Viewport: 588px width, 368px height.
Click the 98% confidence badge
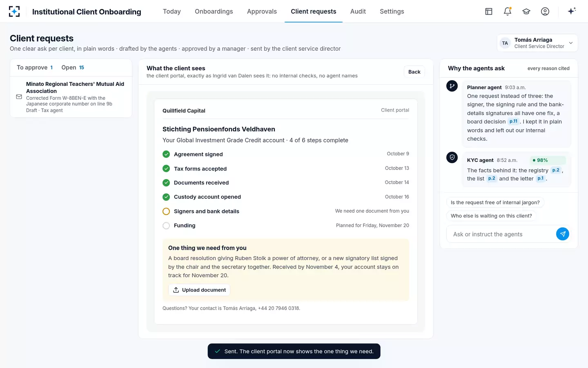point(548,160)
